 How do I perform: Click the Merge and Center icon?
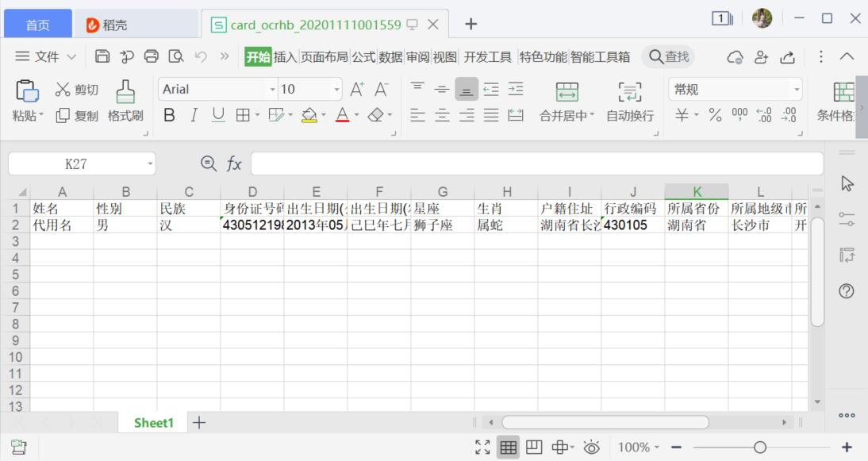pyautogui.click(x=567, y=91)
